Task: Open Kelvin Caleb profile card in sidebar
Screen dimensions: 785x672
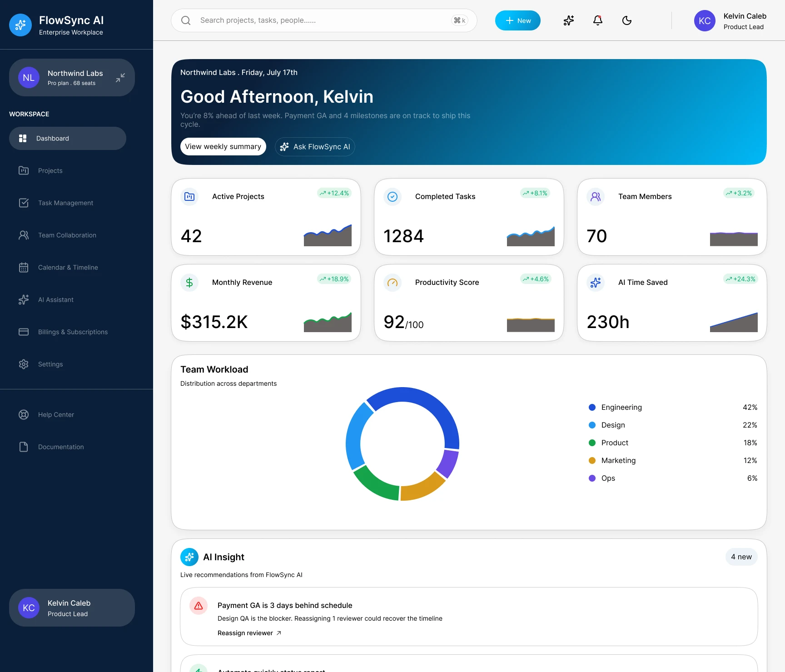Action: [x=72, y=608]
